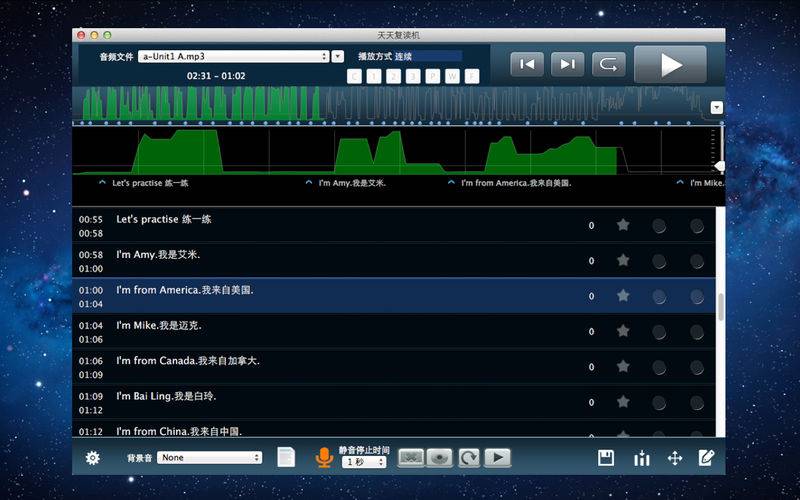Star the "I'm Amy" sentence

pos(623,260)
